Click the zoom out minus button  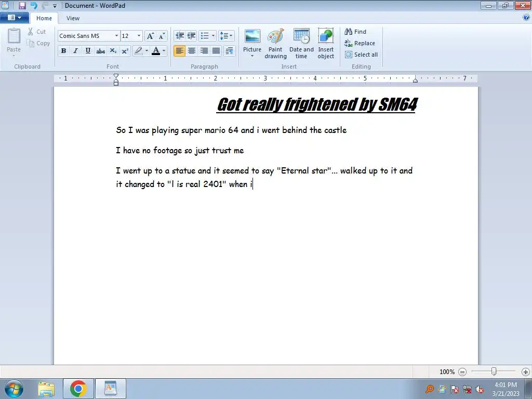click(462, 372)
